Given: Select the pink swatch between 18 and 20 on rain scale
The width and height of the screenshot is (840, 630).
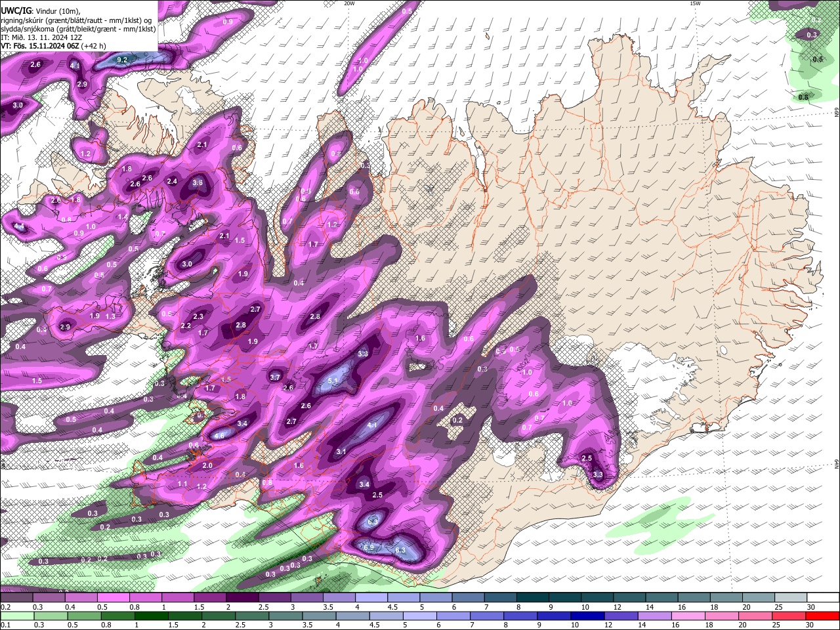Looking at the screenshot, I should 722,616.
